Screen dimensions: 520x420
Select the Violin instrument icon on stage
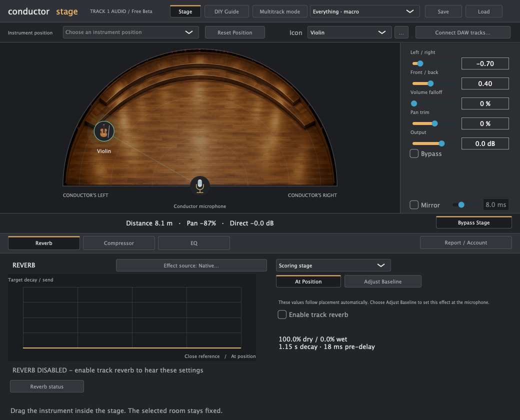coord(104,131)
